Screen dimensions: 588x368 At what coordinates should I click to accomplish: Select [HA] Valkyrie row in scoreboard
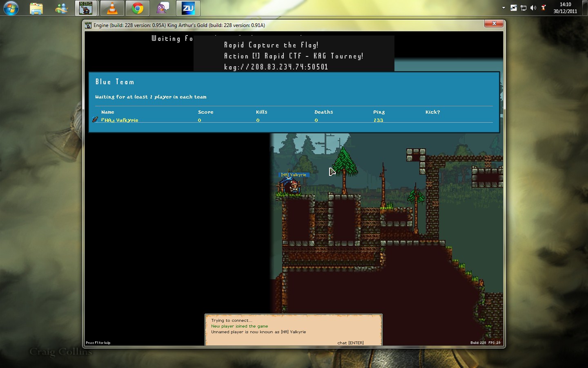(120, 120)
